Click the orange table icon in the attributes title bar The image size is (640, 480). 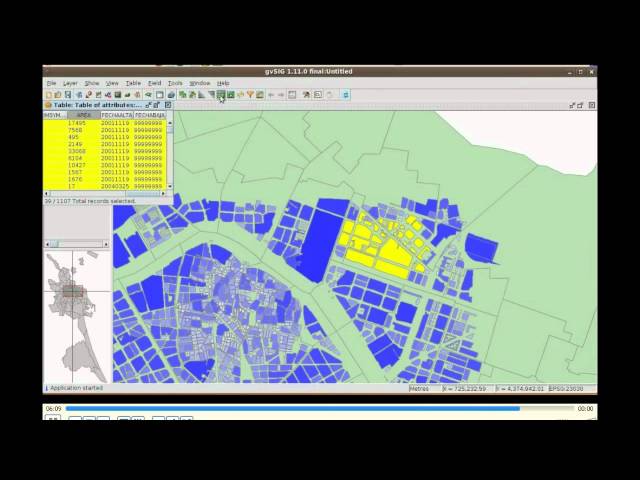48,105
